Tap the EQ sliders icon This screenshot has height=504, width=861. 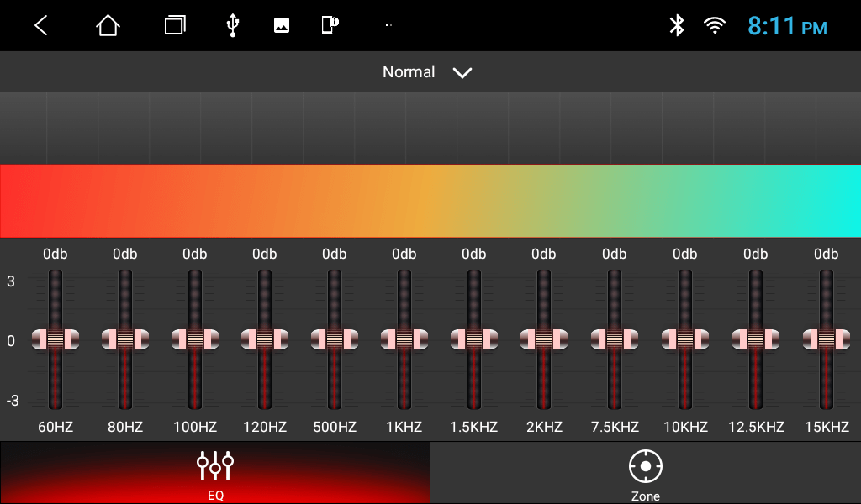214,464
